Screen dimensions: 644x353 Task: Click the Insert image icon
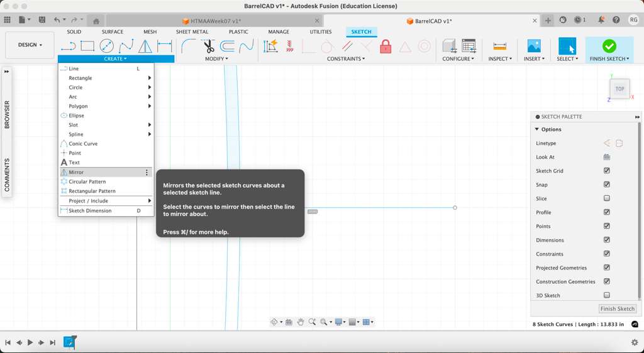coord(533,46)
